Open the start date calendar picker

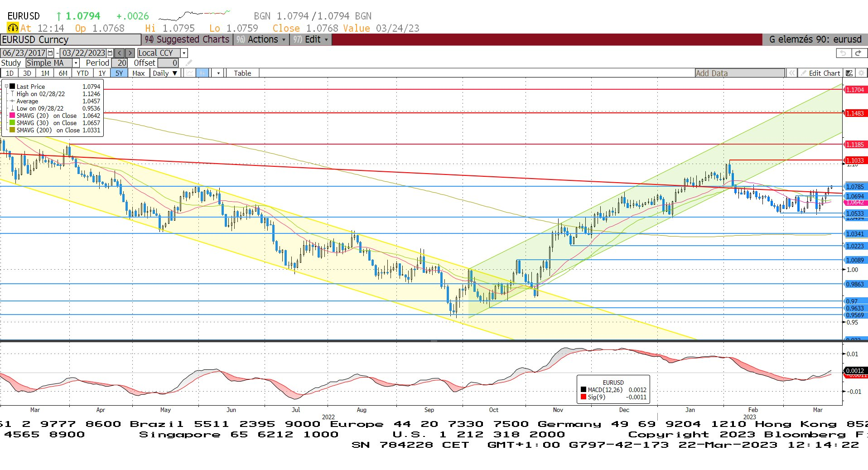pos(50,53)
